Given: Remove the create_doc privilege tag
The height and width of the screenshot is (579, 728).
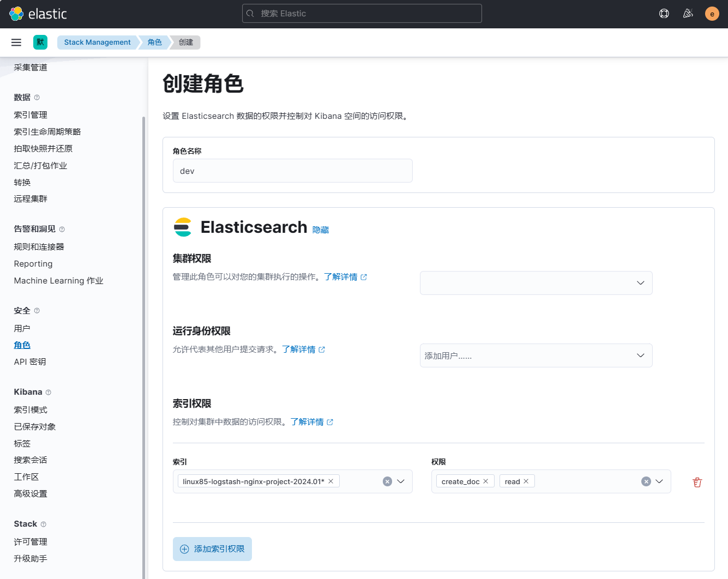Looking at the screenshot, I should tap(485, 481).
